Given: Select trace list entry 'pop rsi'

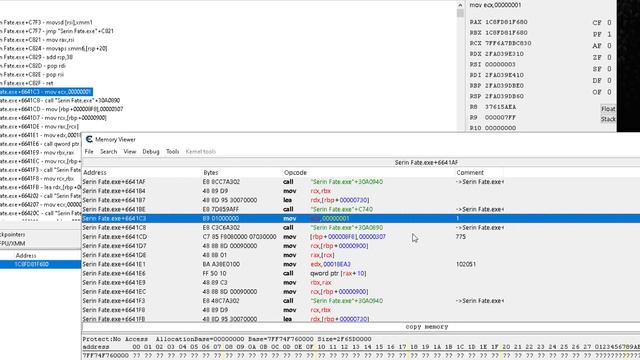Looking at the screenshot, I should coord(32,75).
